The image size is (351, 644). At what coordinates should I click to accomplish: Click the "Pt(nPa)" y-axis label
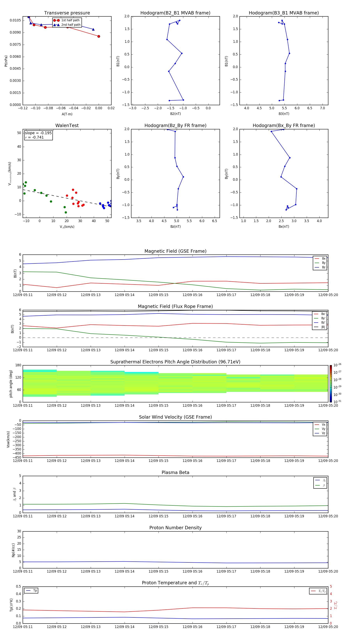pos(6,61)
